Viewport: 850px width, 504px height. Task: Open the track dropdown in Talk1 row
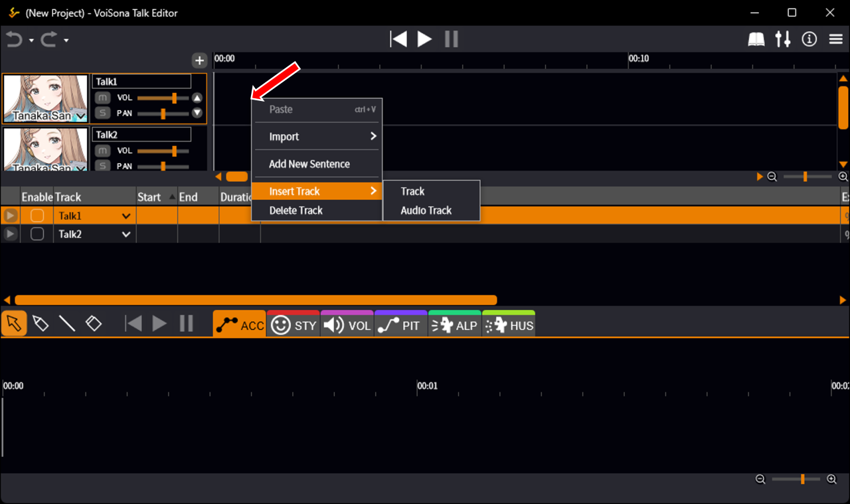[126, 216]
